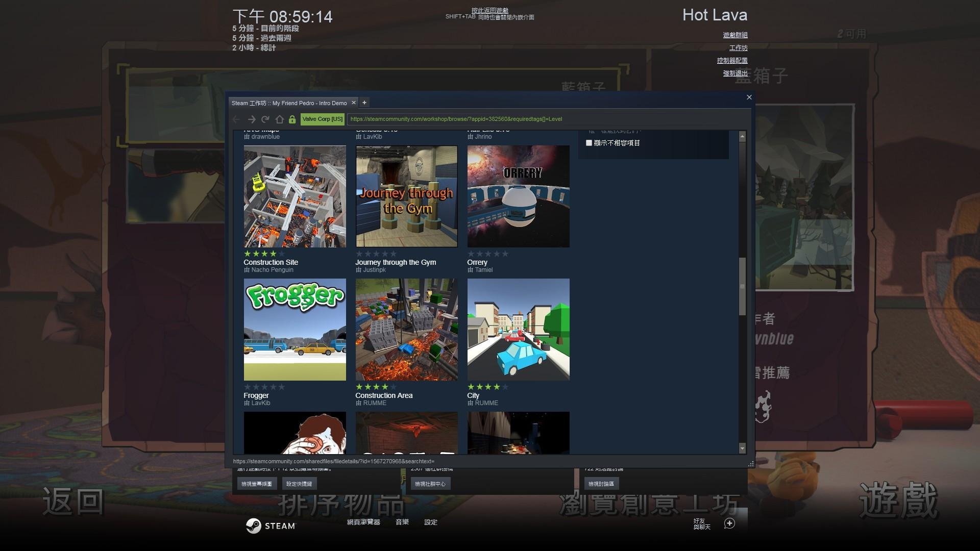
Task: Open the Orrery workshop thumbnail
Action: click(x=518, y=196)
